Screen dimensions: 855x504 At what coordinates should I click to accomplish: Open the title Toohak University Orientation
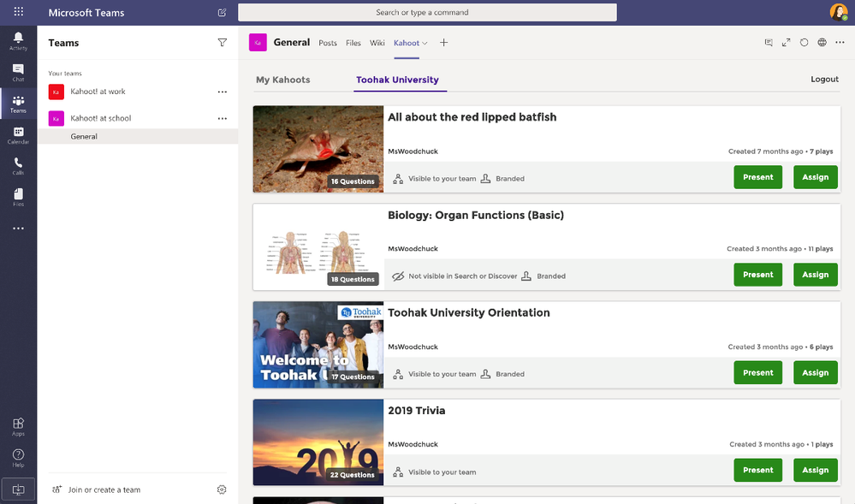pos(469,313)
